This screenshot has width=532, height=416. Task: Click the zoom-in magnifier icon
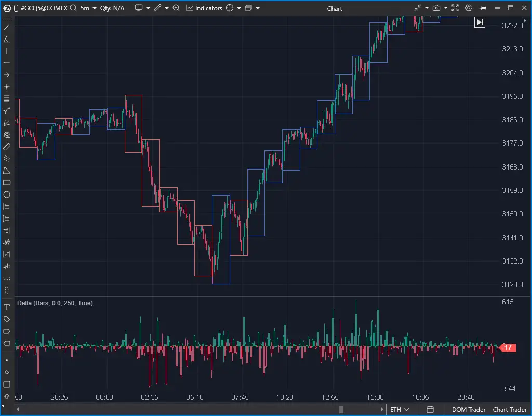[176, 8]
